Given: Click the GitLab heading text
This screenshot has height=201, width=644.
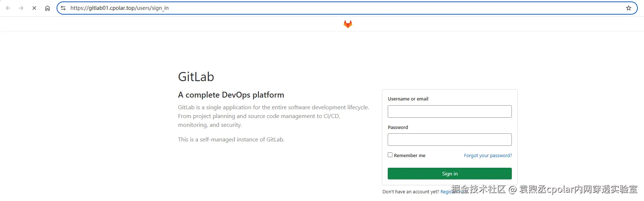Looking at the screenshot, I should (x=196, y=77).
